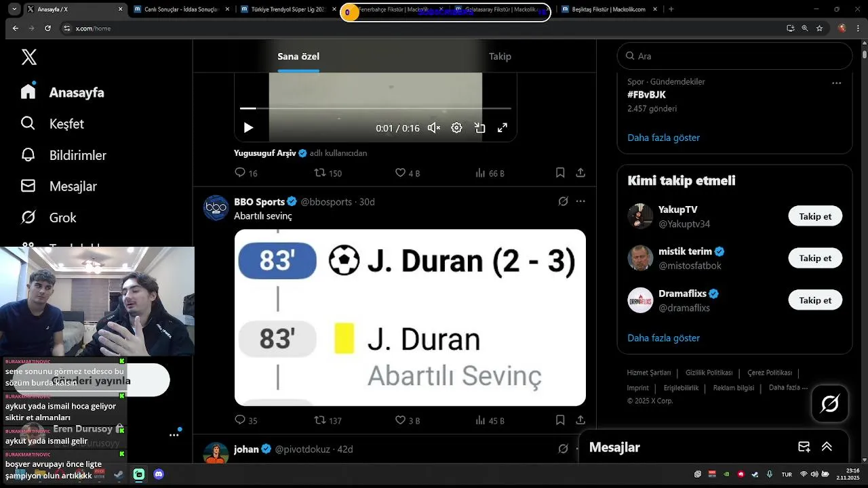
Task: Switch to Beşiktaş Fikstür Mackolik tab
Action: pos(608,9)
